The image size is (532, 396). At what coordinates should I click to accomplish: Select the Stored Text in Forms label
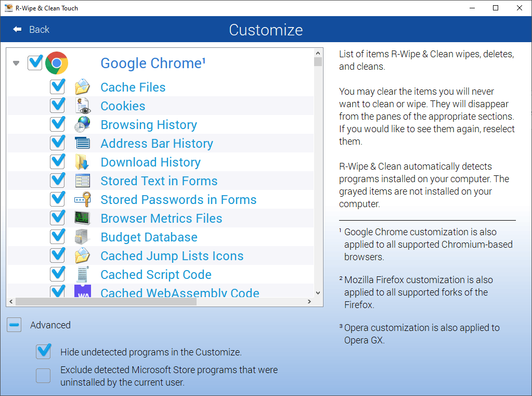[x=159, y=181]
